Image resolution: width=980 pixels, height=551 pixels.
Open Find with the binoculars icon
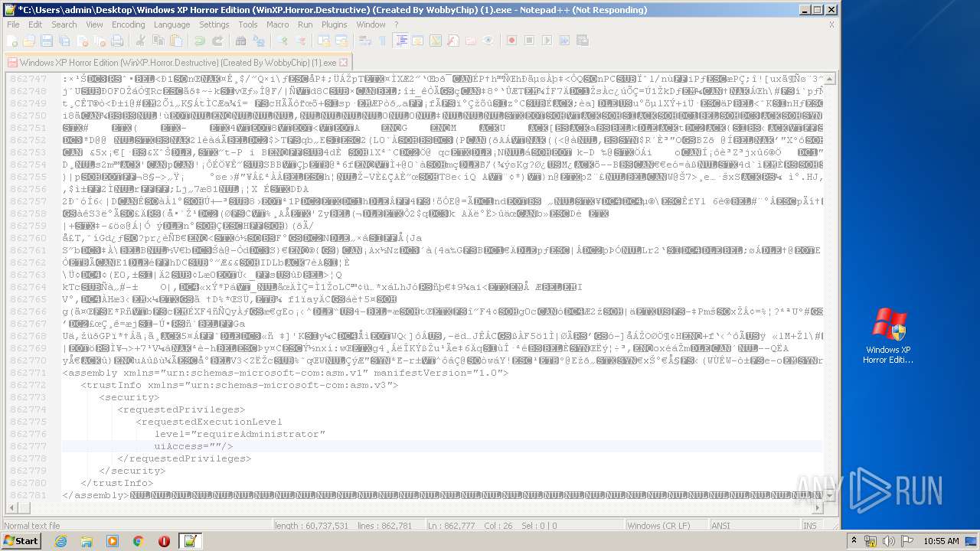(x=241, y=41)
